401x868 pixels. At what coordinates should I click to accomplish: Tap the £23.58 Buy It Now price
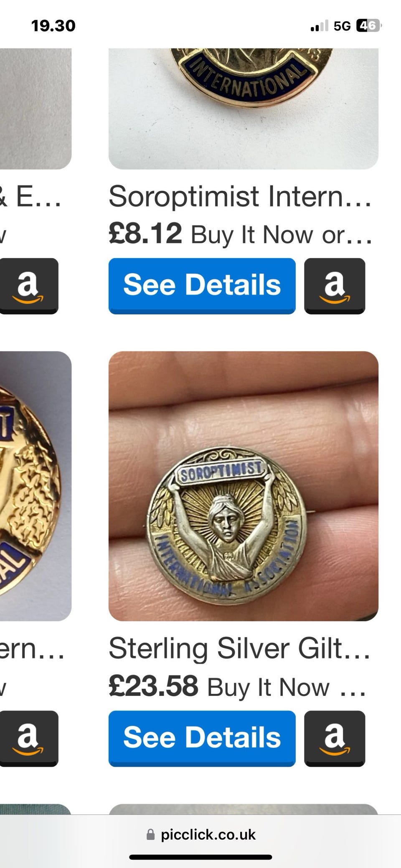pos(237,686)
